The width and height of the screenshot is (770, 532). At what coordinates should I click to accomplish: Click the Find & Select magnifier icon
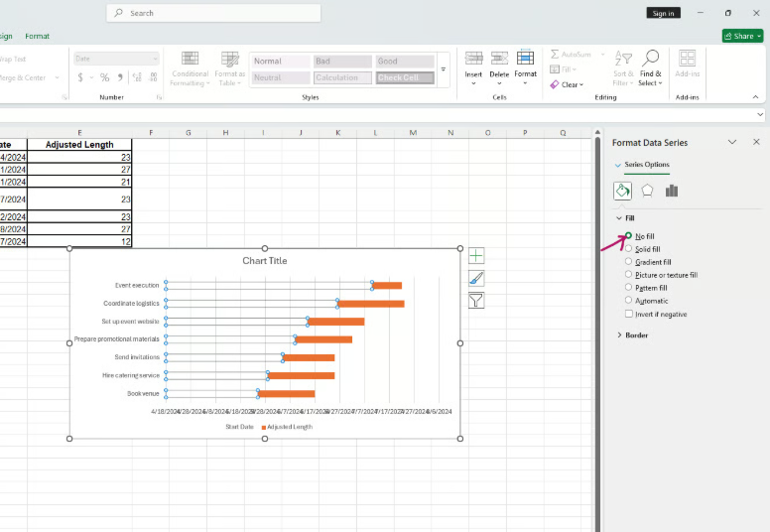tap(650, 59)
